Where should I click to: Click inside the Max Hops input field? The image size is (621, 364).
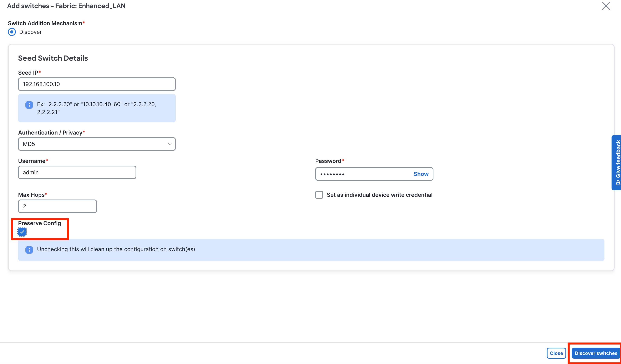click(57, 206)
